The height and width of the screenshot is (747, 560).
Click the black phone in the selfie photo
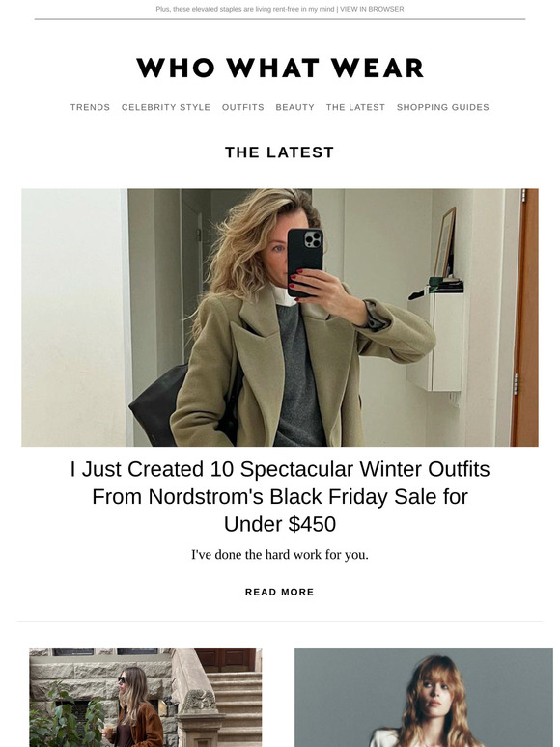(x=305, y=262)
